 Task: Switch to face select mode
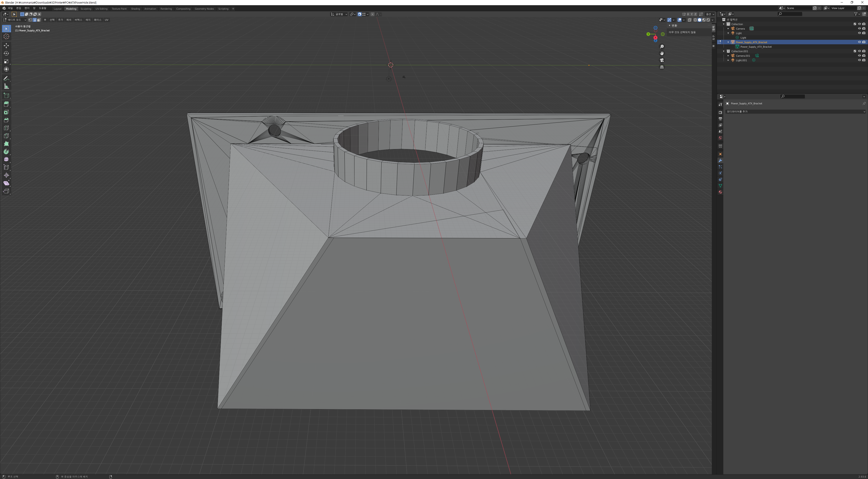pos(39,20)
